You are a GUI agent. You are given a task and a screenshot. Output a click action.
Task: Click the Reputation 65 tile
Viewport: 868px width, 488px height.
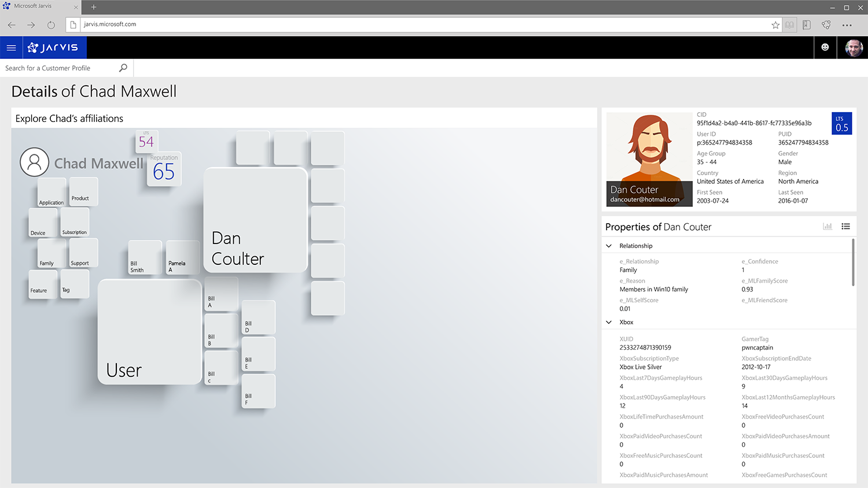(x=164, y=169)
